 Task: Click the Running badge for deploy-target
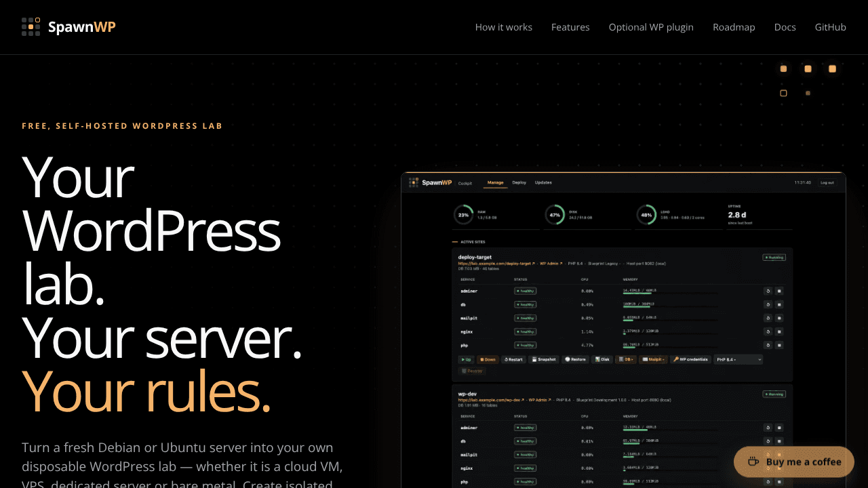[774, 258]
